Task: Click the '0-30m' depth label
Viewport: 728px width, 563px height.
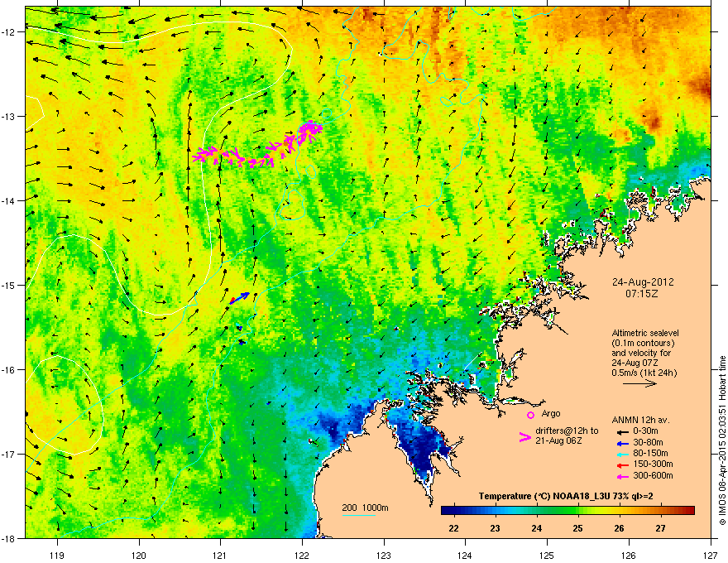Action: click(646, 431)
